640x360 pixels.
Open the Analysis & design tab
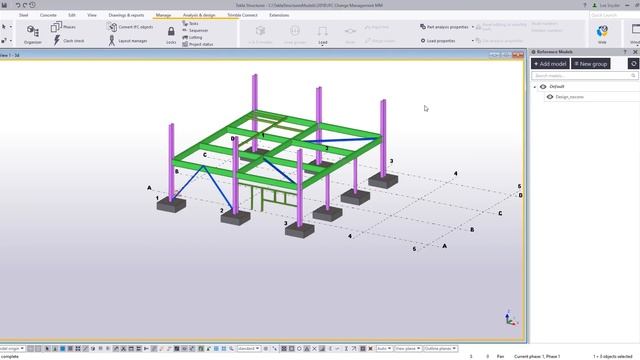pyautogui.click(x=199, y=15)
